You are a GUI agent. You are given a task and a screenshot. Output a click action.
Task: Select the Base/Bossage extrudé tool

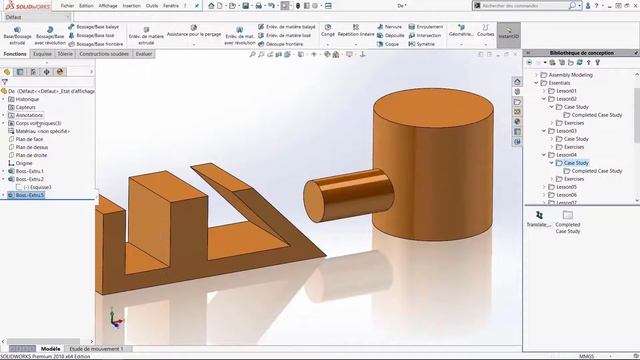(x=17, y=36)
